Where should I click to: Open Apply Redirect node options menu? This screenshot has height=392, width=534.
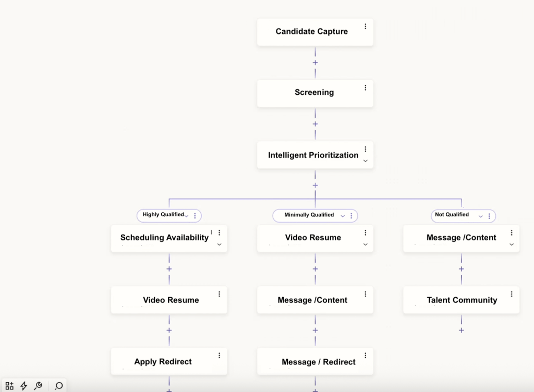point(219,356)
